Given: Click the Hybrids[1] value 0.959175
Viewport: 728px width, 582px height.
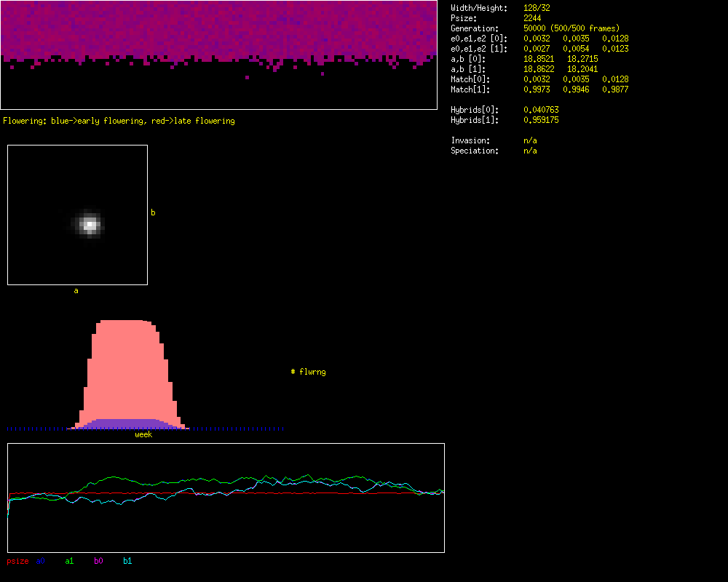Looking at the screenshot, I should tap(541, 120).
